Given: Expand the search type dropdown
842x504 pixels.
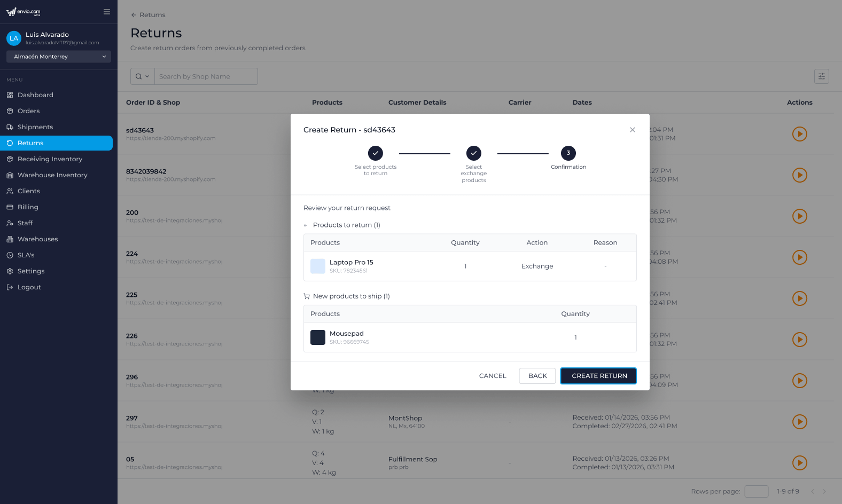Looking at the screenshot, I should 143,76.
